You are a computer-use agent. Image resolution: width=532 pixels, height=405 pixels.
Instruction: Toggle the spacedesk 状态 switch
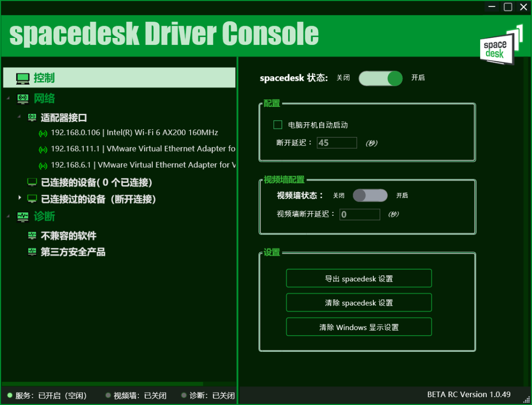coord(380,78)
